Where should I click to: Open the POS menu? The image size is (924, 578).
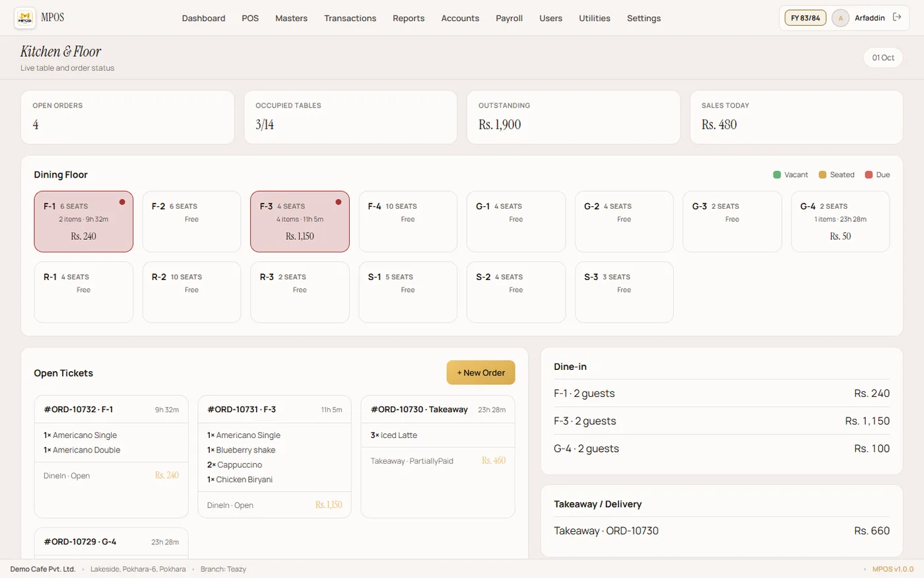tap(250, 18)
